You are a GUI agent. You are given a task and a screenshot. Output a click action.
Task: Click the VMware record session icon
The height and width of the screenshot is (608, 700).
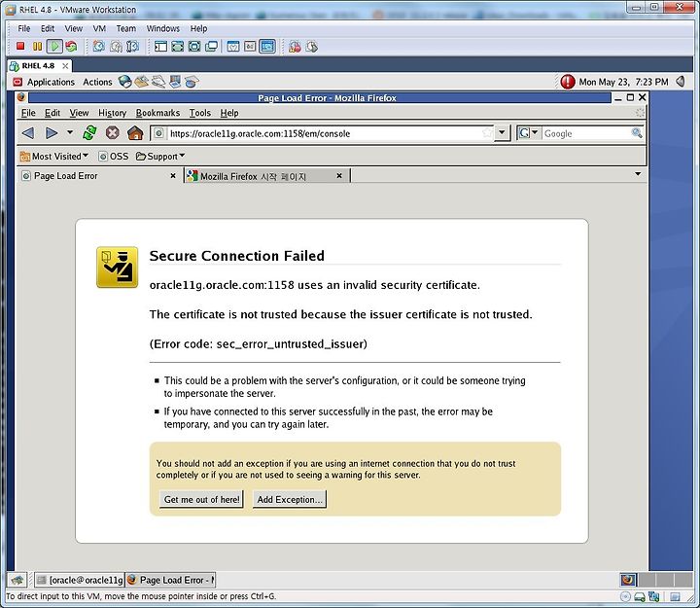point(295,46)
